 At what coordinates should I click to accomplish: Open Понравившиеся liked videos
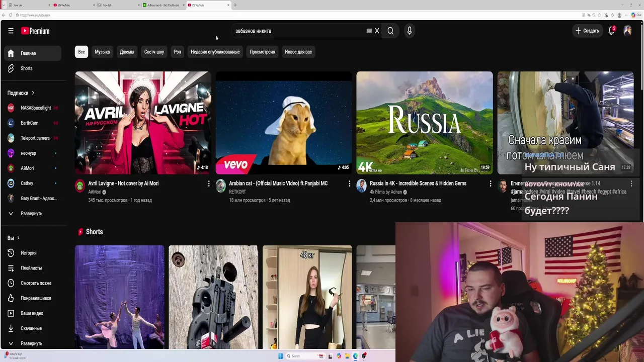click(x=32, y=298)
